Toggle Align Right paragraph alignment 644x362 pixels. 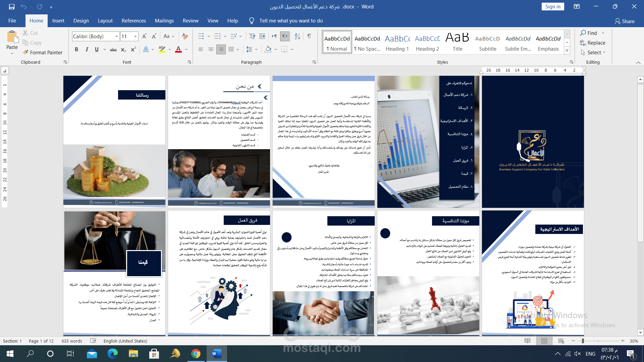click(x=221, y=49)
